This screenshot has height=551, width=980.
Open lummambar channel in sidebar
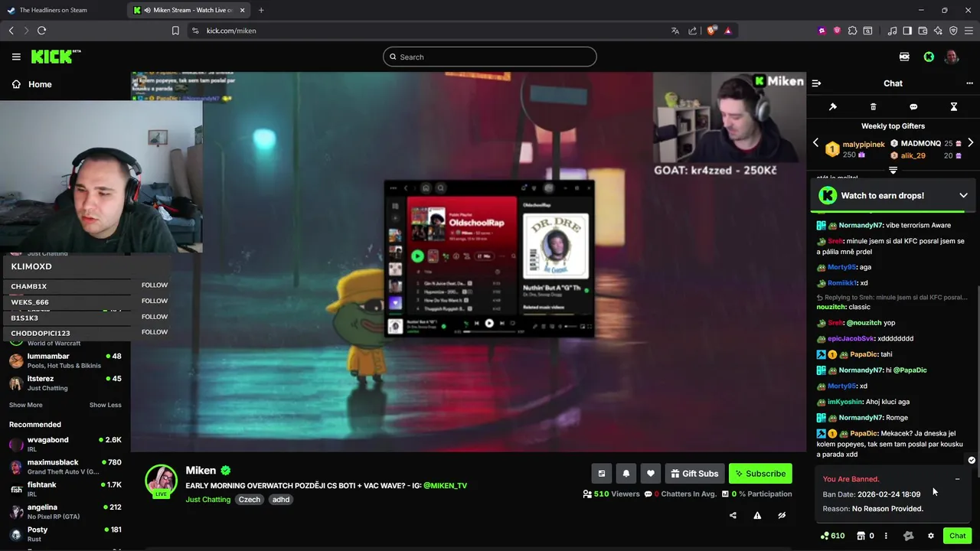click(x=65, y=360)
